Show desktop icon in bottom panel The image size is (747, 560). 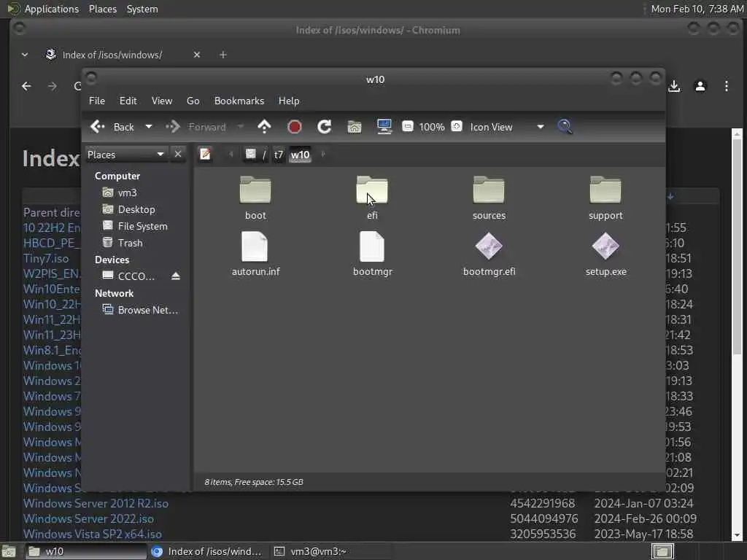click(9, 551)
